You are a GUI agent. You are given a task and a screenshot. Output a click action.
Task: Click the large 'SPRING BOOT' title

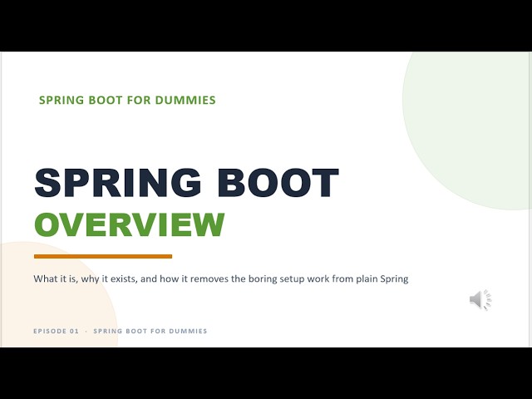click(186, 183)
